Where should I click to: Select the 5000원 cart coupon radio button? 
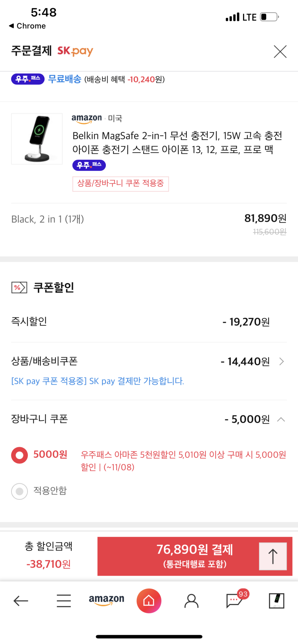[x=19, y=455]
